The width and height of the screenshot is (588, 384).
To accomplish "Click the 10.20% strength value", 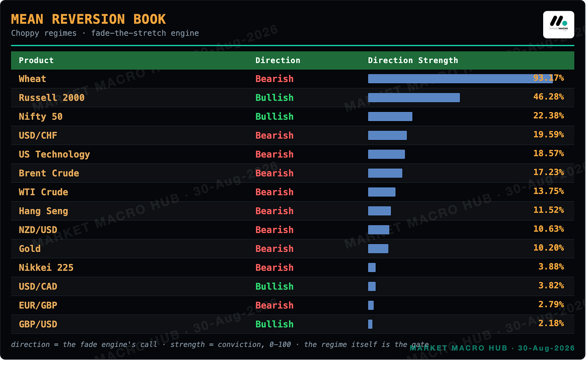I will pos(548,248).
